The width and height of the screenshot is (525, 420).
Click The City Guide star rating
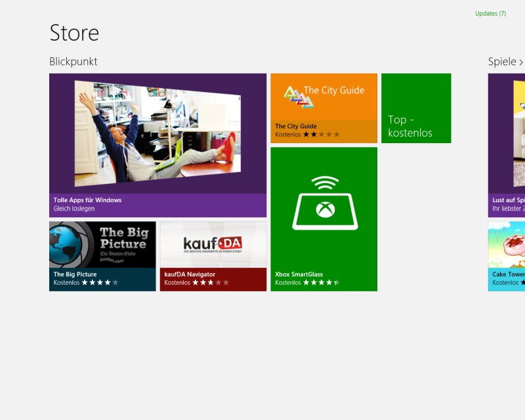click(322, 135)
